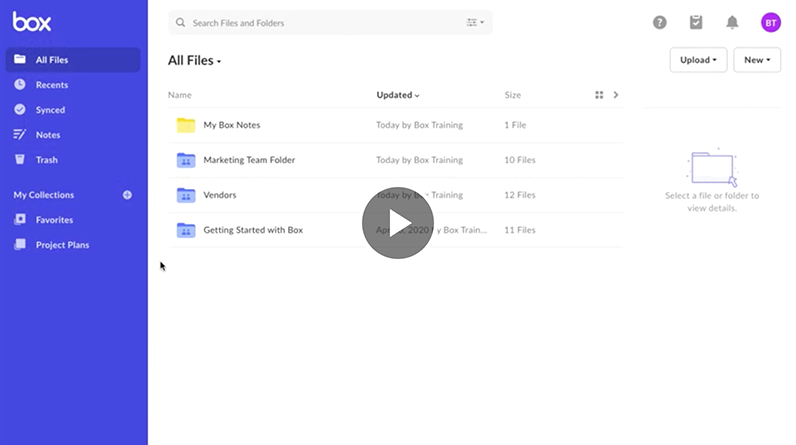Play the video with center play button
Image resolution: width=796 pixels, height=445 pixels.
point(397,222)
